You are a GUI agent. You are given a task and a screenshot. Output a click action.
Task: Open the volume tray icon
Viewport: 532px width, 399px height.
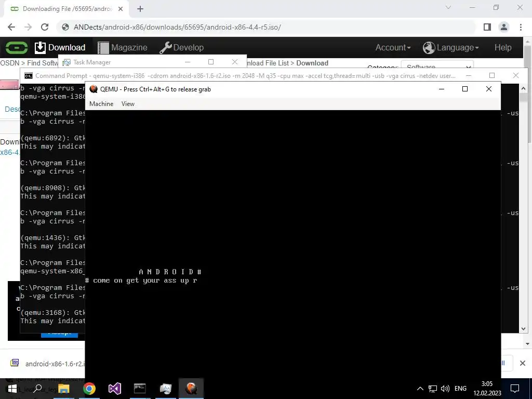(445, 389)
